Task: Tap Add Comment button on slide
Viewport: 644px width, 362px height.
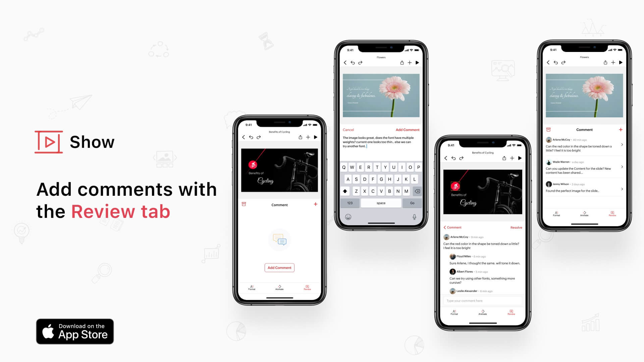Action: coord(279,267)
